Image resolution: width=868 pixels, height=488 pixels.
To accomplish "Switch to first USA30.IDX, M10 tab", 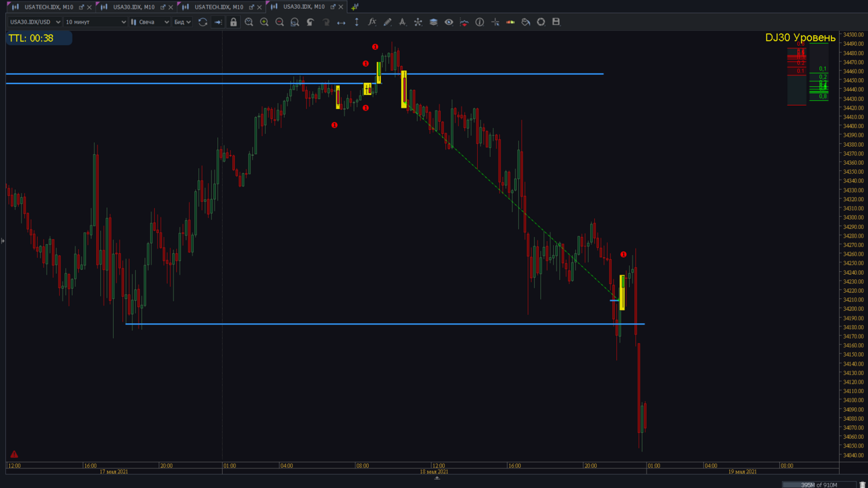I will click(133, 7).
